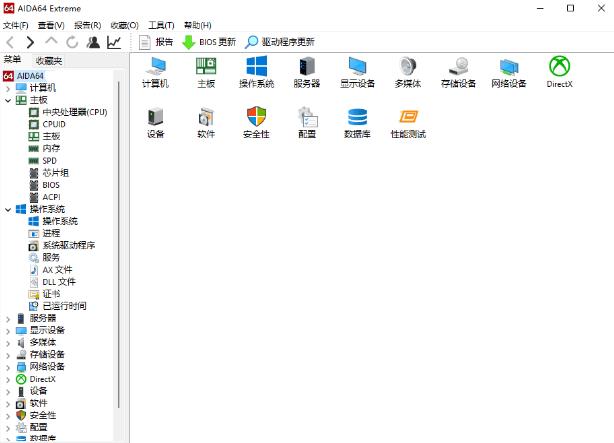Switch to the 收藏夹 tab

[49, 61]
